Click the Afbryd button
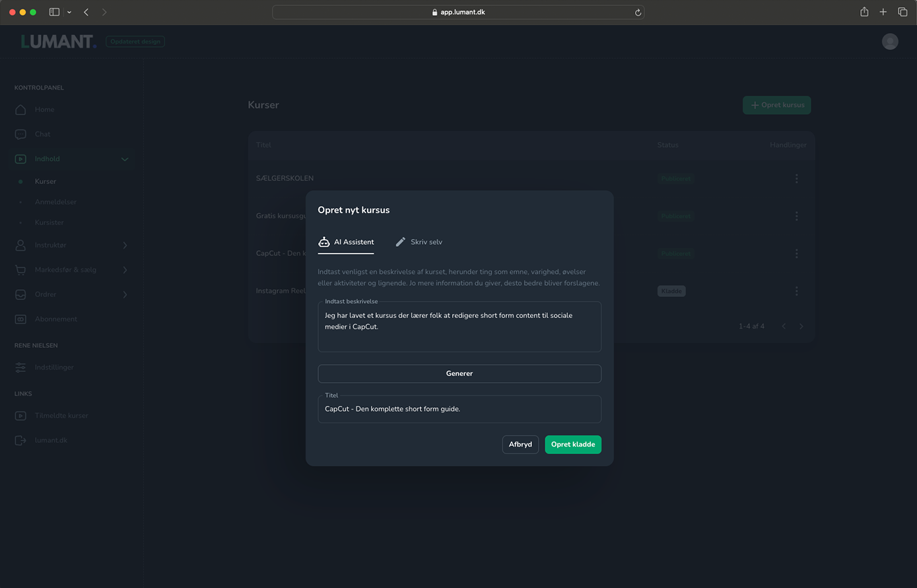 click(520, 445)
